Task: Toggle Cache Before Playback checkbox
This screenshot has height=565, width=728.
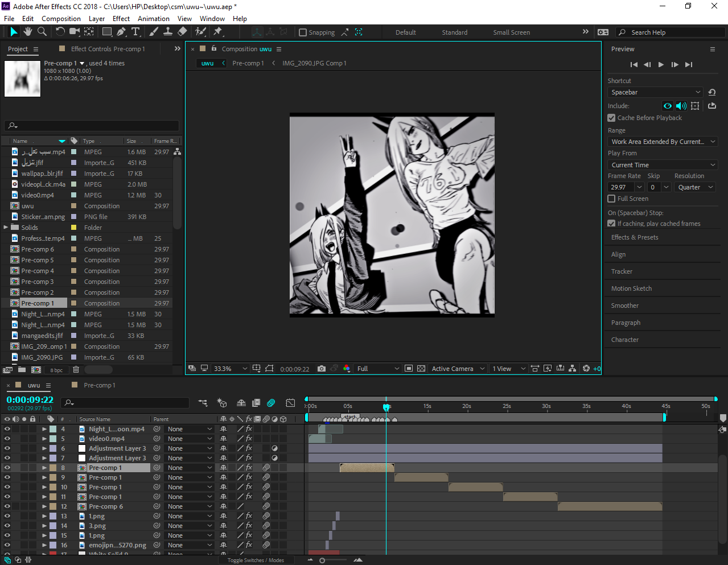Action: (611, 118)
